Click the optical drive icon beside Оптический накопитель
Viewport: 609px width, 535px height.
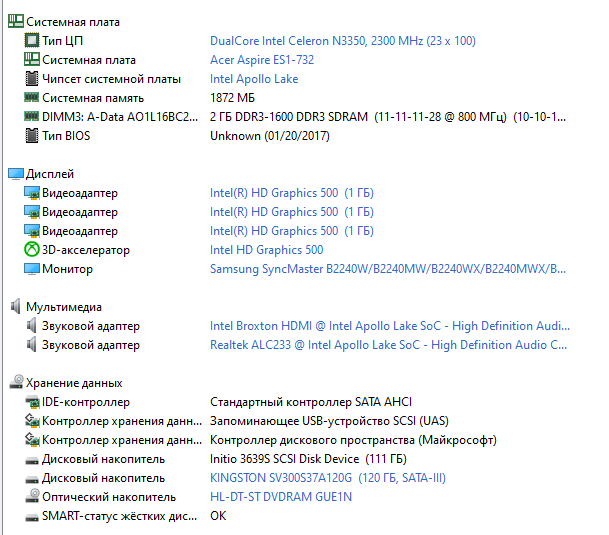click(x=32, y=496)
